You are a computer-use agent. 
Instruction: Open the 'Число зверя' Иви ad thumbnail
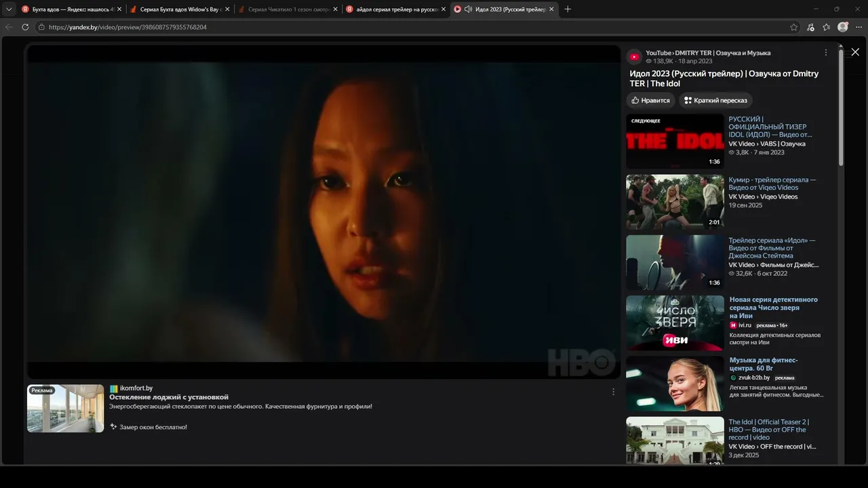[x=675, y=323]
